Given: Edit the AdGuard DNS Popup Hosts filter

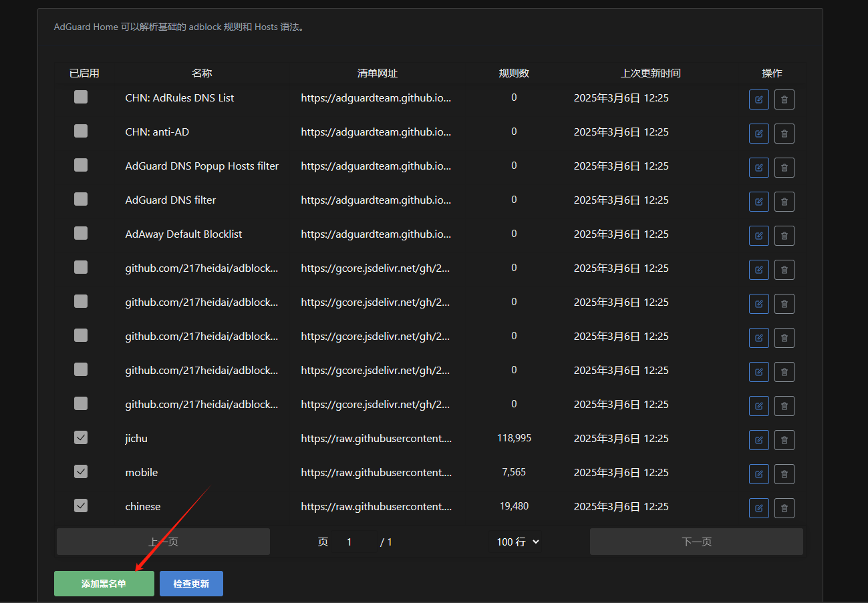Looking at the screenshot, I should click(758, 168).
